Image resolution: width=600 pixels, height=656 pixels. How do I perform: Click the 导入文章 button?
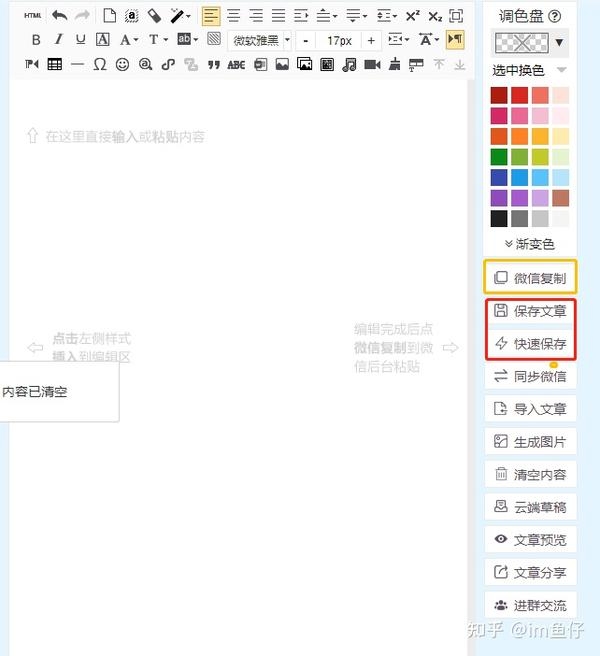[531, 409]
